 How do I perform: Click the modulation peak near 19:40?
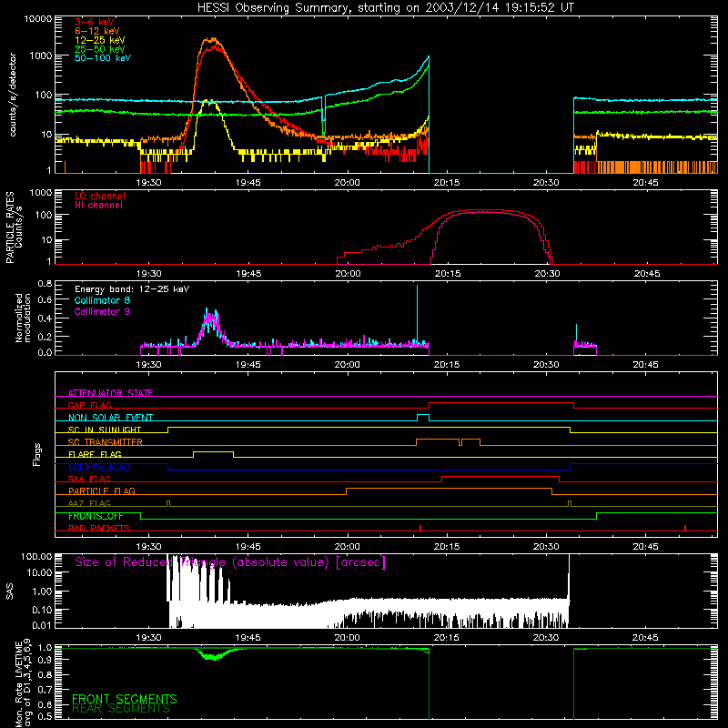pos(211,320)
